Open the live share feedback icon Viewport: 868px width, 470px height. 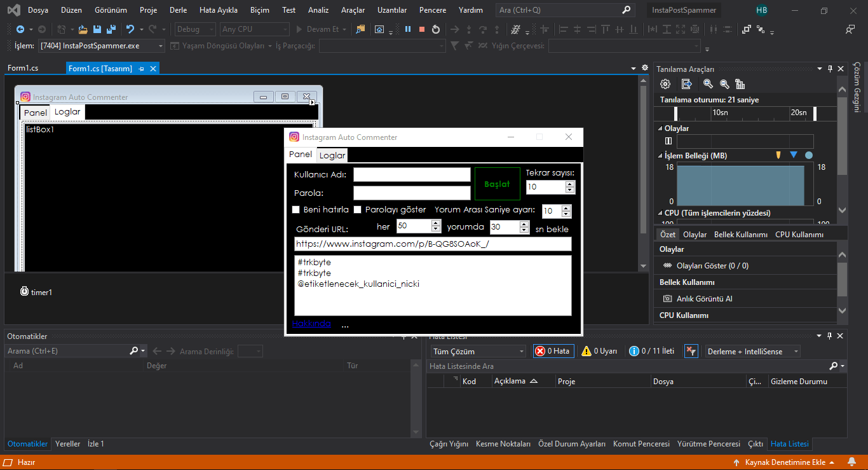click(850, 29)
